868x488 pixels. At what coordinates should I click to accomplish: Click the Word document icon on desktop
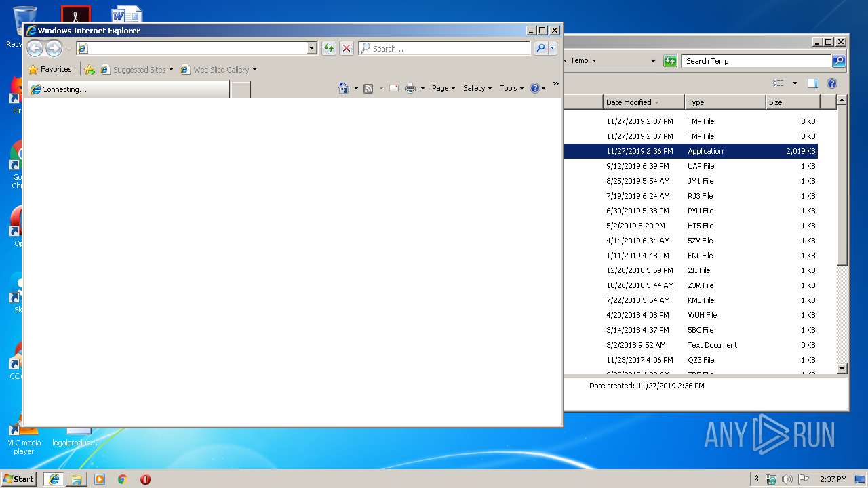point(126,14)
